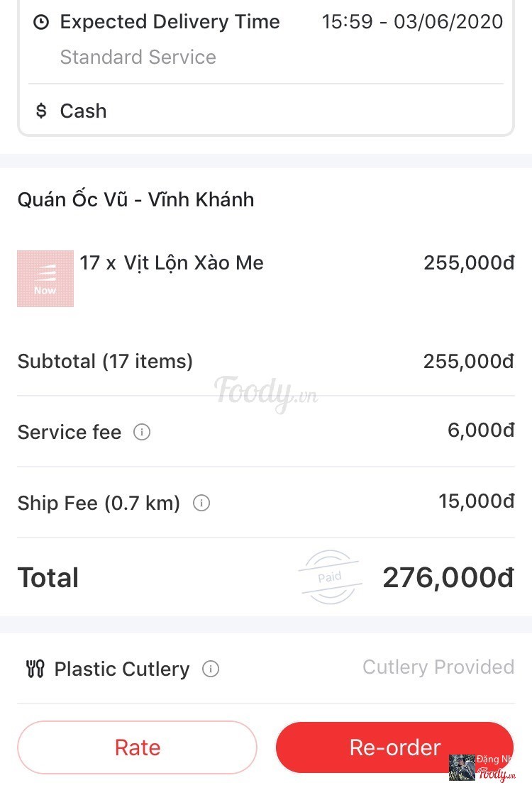
Task: Tap the dollar sign icon beside Cash
Action: (41, 111)
